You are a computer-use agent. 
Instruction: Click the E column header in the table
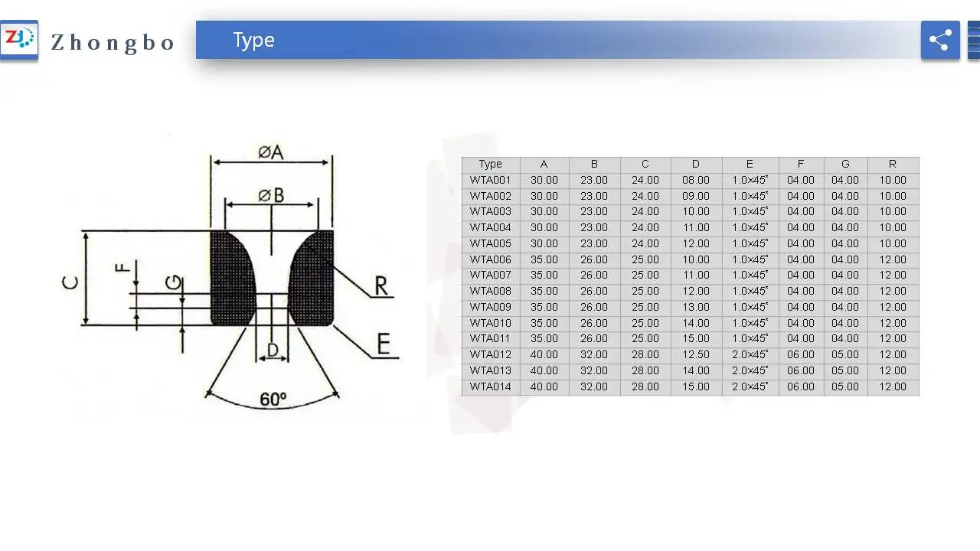pos(750,164)
